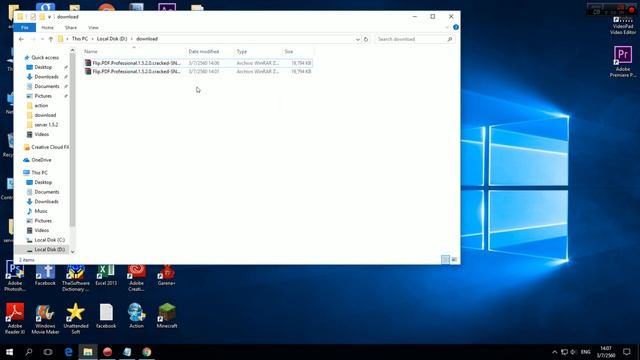The width and height of the screenshot is (640, 360).
Task: Open Unattended Soft star icon
Action: (76, 319)
